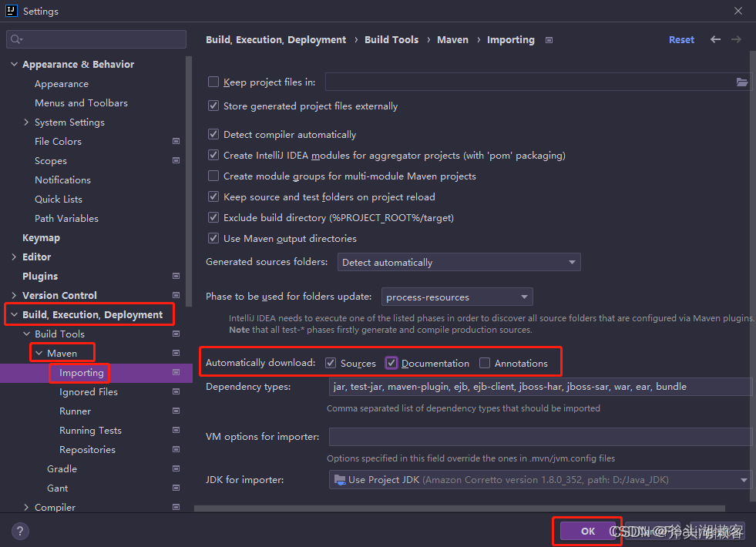Click the search magnifier icon in settings
Image resolution: width=756 pixels, height=547 pixels.
pyautogui.click(x=16, y=39)
